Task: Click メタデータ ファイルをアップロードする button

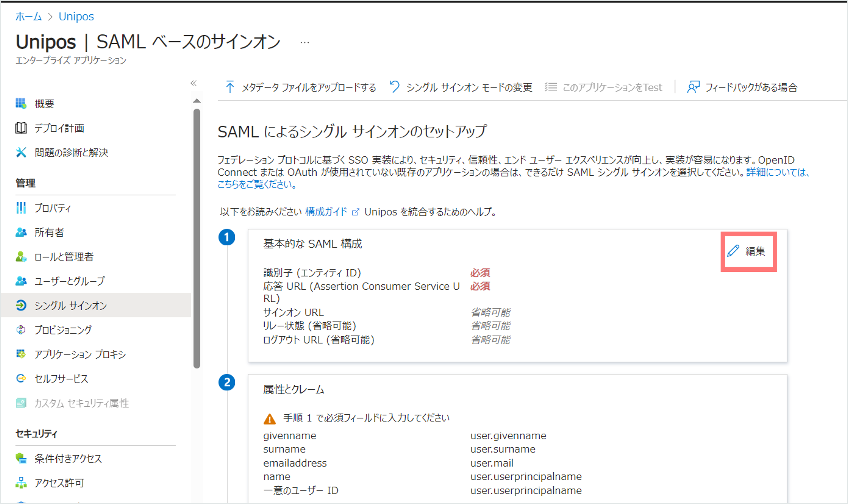Action: (x=301, y=87)
